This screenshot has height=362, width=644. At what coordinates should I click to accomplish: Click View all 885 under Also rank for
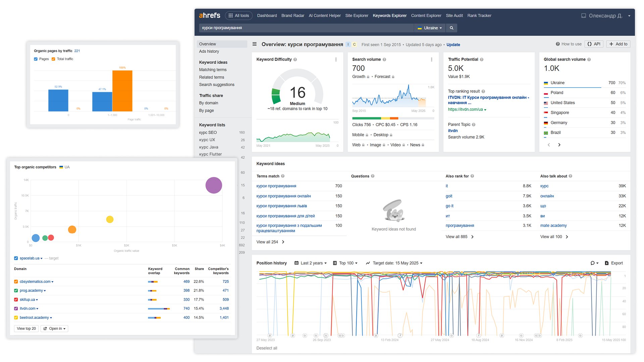[x=457, y=237]
